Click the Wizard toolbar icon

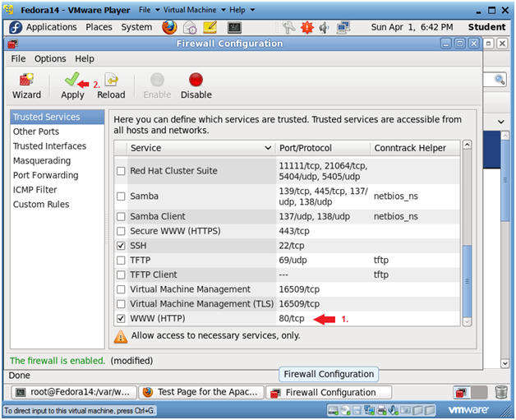26,85
